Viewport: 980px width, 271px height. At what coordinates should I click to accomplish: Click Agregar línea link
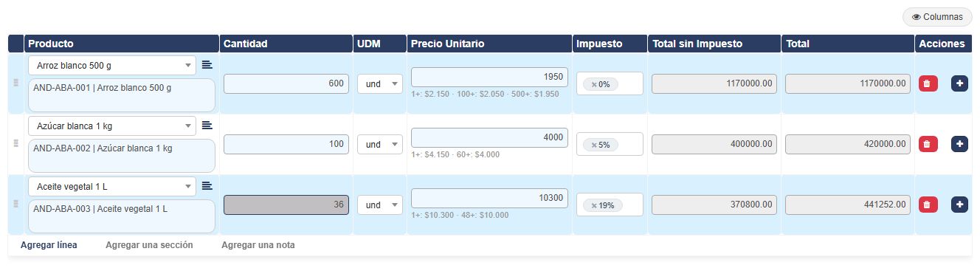49,245
